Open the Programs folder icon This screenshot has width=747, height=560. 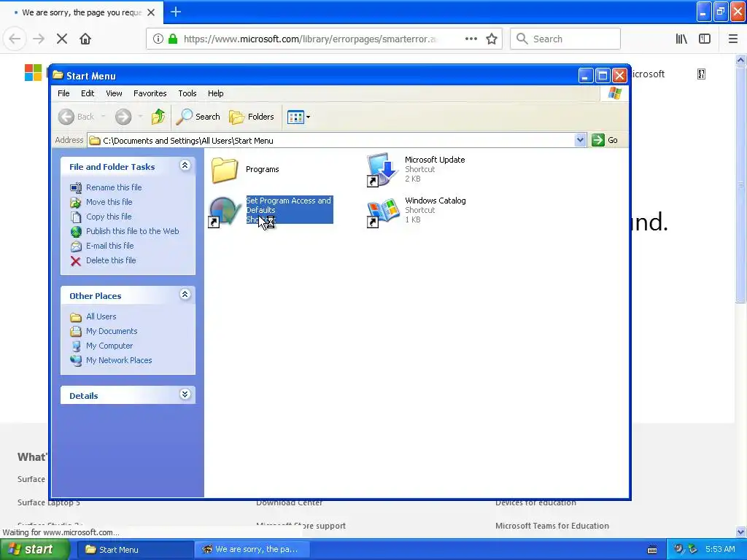225,169
